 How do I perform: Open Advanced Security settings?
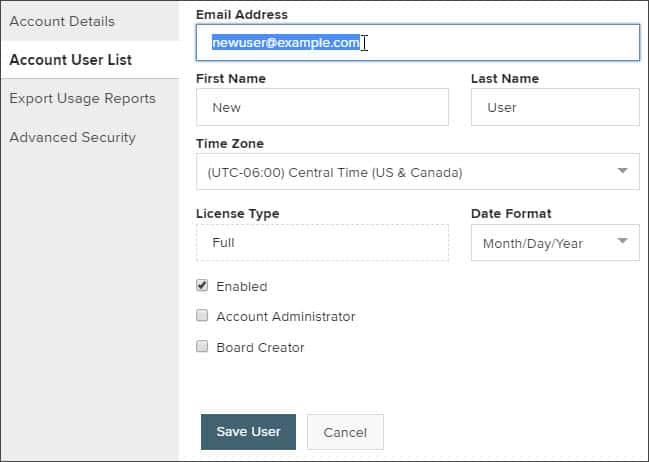(x=72, y=137)
